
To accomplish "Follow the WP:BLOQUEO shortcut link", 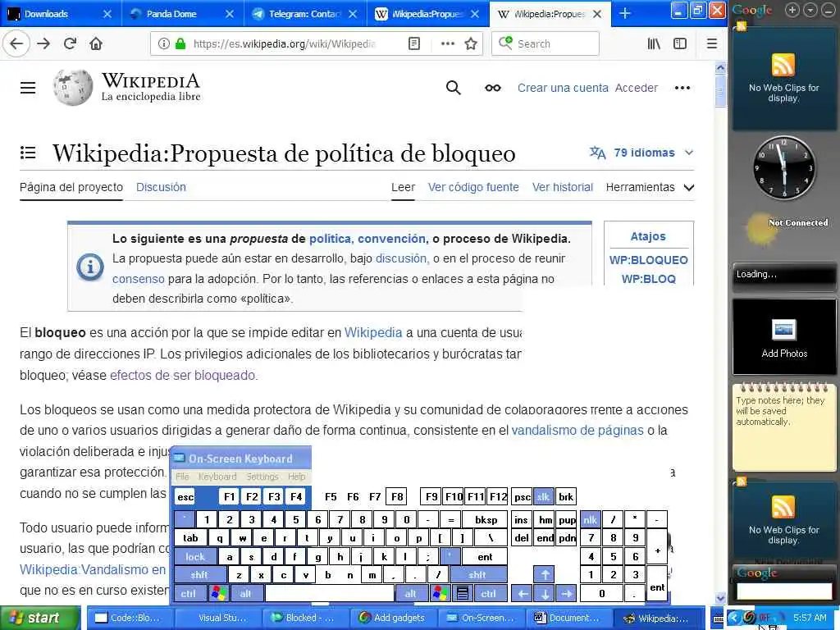I will [x=648, y=260].
